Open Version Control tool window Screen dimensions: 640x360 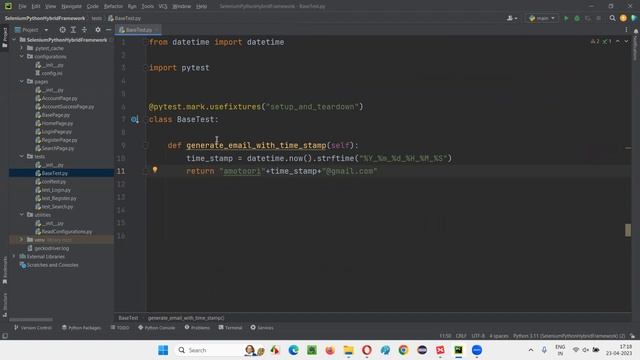33,328
